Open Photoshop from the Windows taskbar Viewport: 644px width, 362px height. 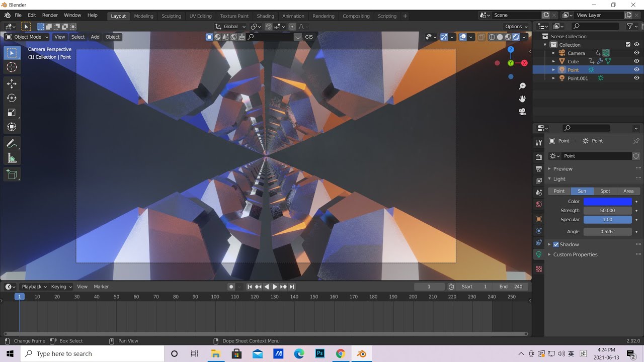[x=319, y=353]
